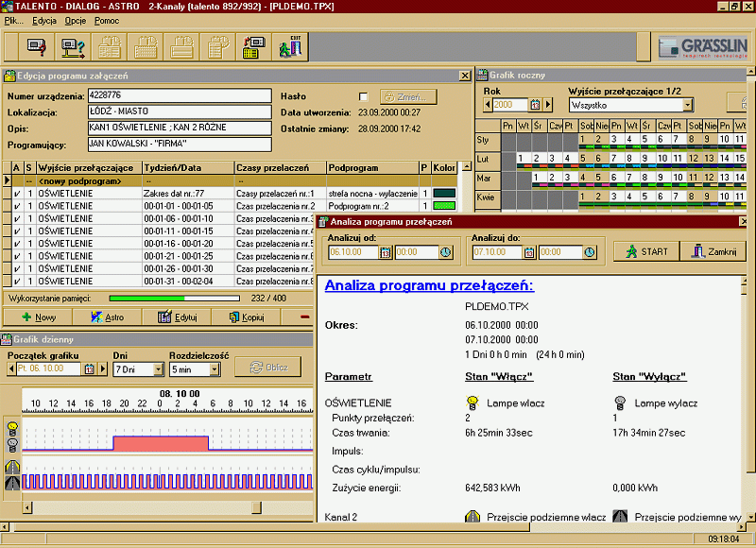Toggle checkmark on first OŚWIETLENIE row

[x=17, y=193]
